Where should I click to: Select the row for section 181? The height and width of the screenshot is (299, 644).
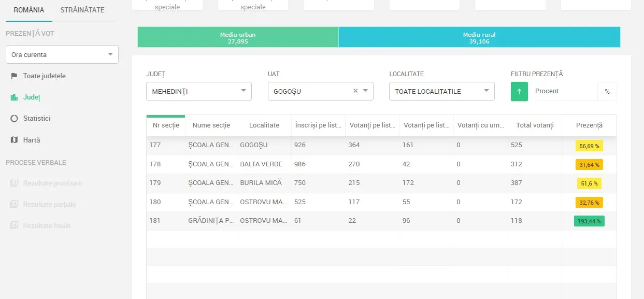pos(381,221)
